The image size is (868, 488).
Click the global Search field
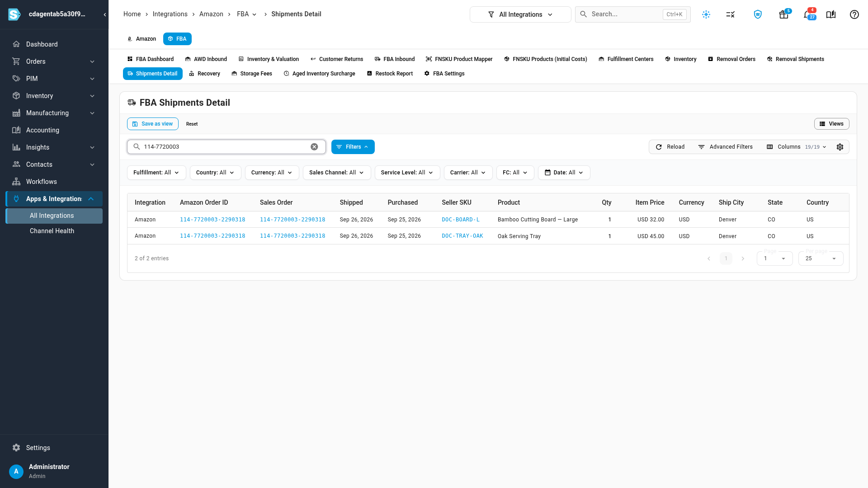tap(632, 14)
